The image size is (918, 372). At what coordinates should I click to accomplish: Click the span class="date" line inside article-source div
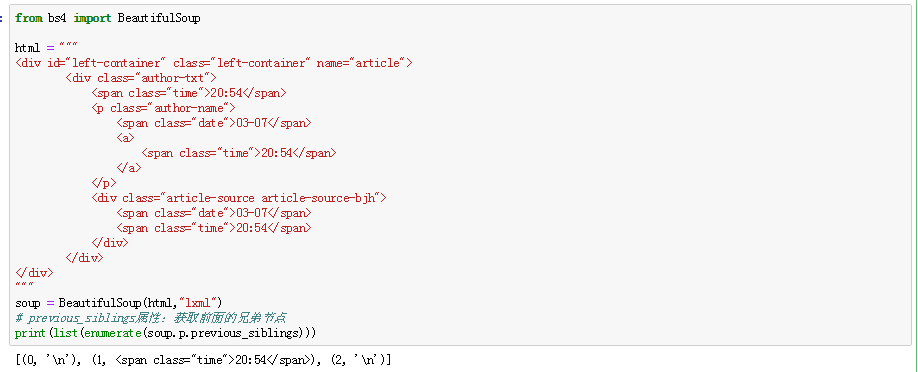[214, 213]
